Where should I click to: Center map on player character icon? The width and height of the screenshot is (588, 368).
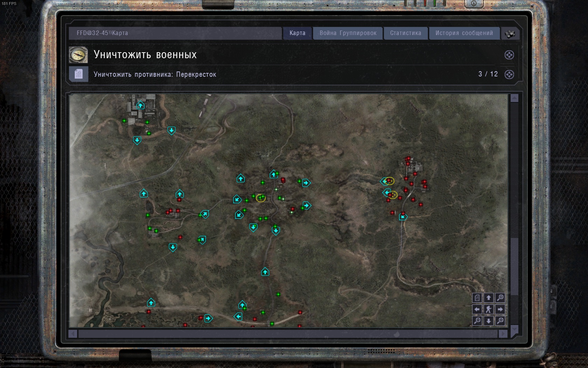coord(489,309)
